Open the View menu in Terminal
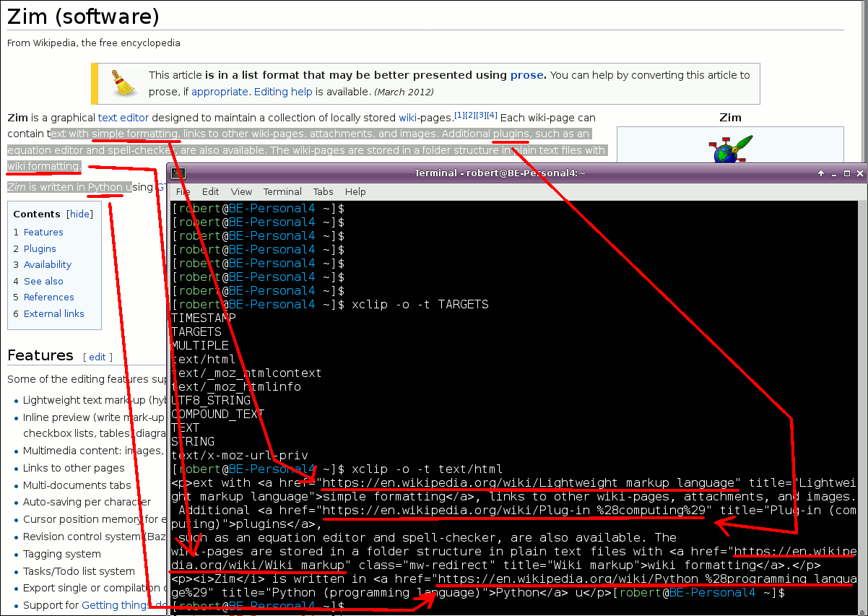 (x=241, y=191)
